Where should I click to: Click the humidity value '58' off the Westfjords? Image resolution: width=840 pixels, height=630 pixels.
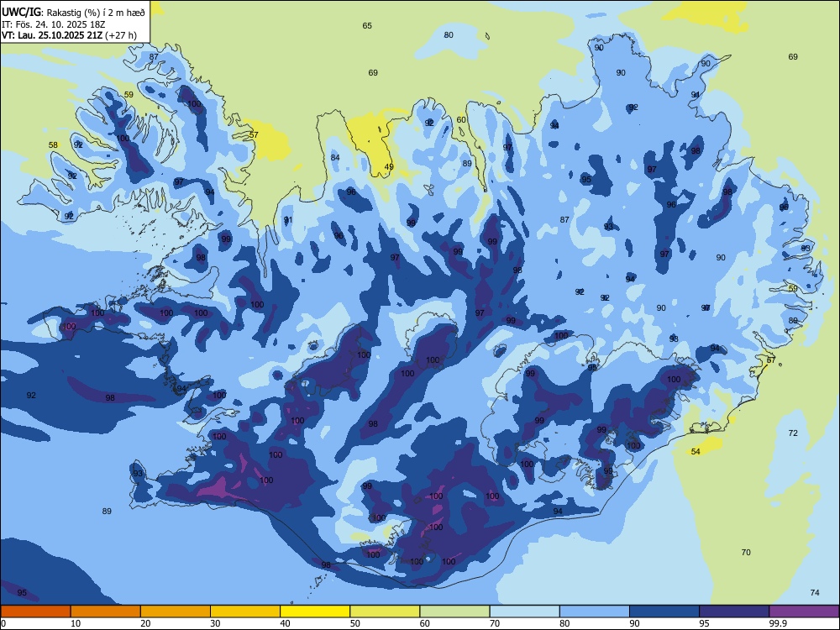pyautogui.click(x=53, y=144)
